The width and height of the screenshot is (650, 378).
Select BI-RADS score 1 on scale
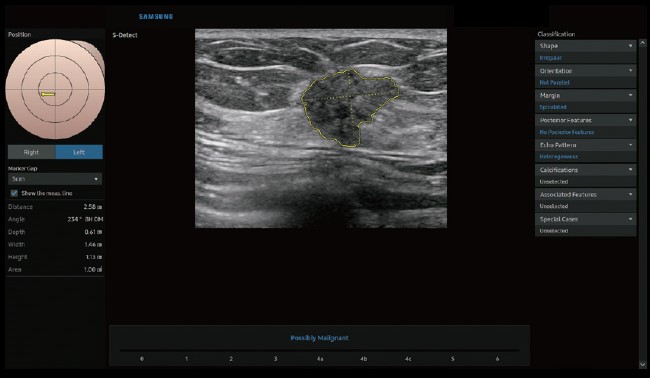click(187, 359)
